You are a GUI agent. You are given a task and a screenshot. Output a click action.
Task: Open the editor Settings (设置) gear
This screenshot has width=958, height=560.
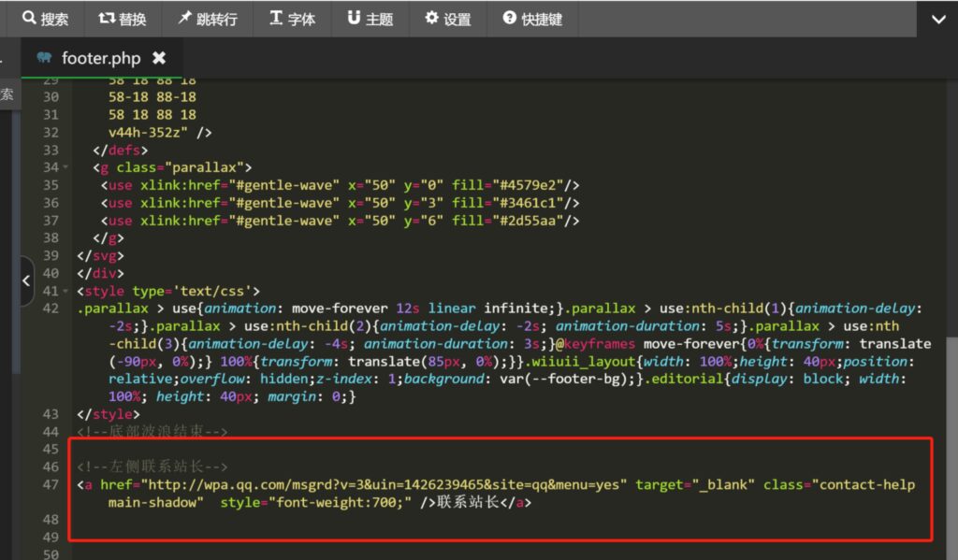pyautogui.click(x=448, y=19)
